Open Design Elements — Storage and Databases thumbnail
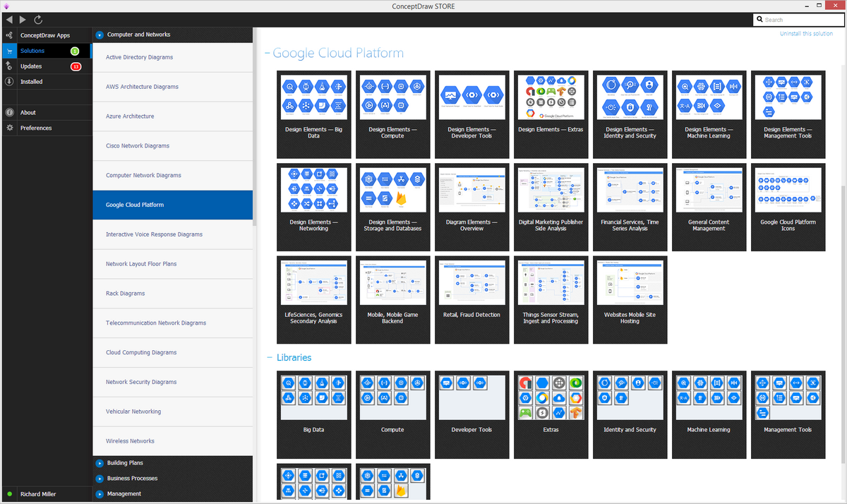Screen dimensions: 847x504 pos(393,207)
